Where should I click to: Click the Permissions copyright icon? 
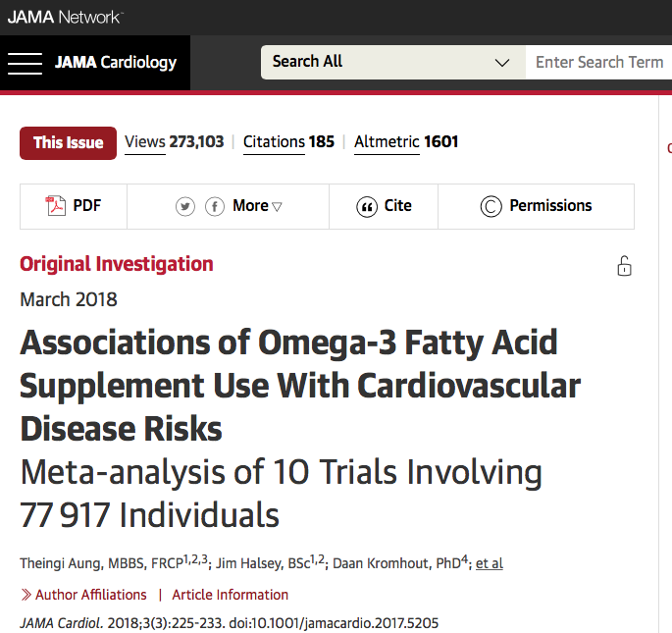pyautogui.click(x=491, y=206)
